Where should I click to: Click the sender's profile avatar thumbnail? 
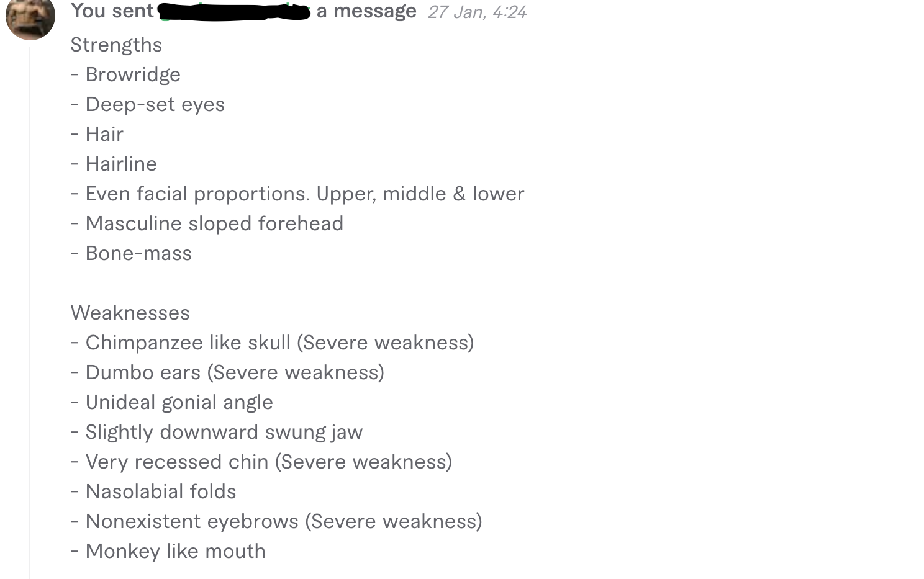click(30, 16)
